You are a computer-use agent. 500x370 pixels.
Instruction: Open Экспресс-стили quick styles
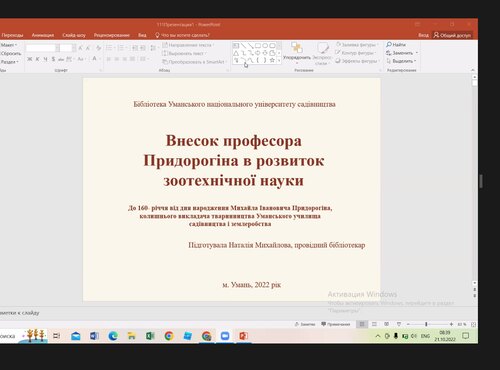click(322, 53)
